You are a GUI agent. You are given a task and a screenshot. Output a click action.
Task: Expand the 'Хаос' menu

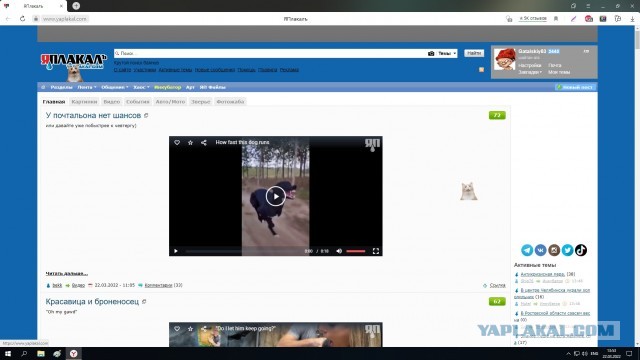141,87
